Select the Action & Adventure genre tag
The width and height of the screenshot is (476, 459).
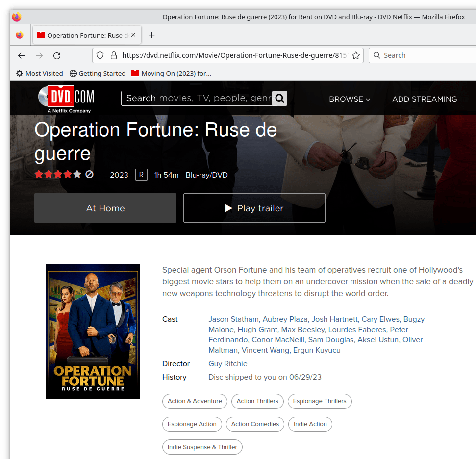[x=195, y=401]
